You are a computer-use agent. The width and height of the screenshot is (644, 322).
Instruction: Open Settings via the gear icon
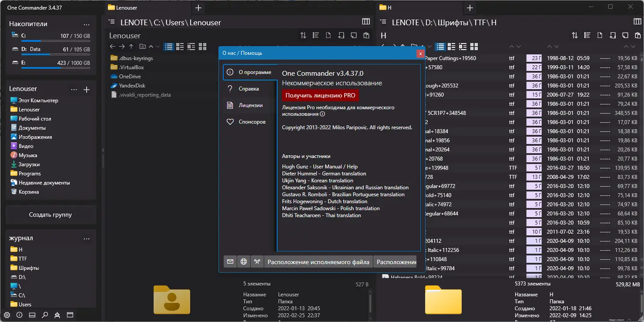coord(7,315)
